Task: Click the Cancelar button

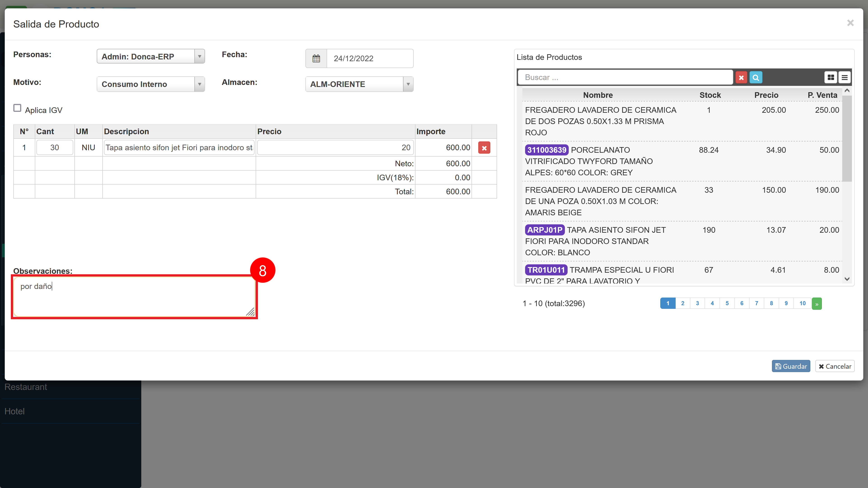Action: pyautogui.click(x=835, y=366)
